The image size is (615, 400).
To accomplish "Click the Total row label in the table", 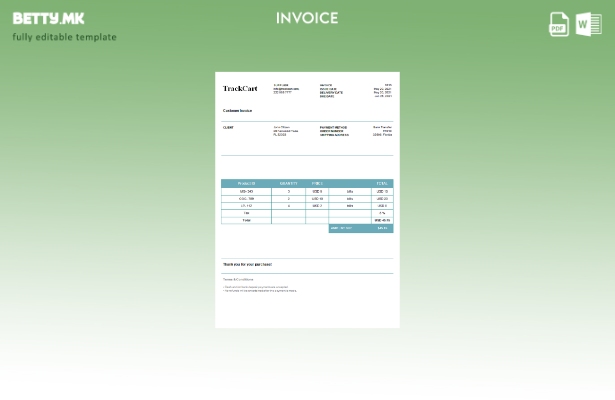I will [x=246, y=220].
